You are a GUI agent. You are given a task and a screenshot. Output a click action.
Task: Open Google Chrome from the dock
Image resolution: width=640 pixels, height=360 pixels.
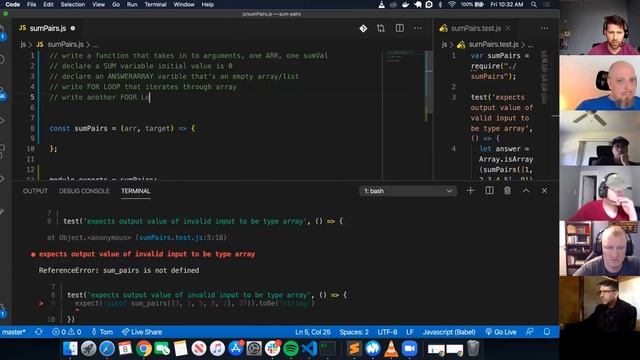pyautogui.click(x=144, y=349)
